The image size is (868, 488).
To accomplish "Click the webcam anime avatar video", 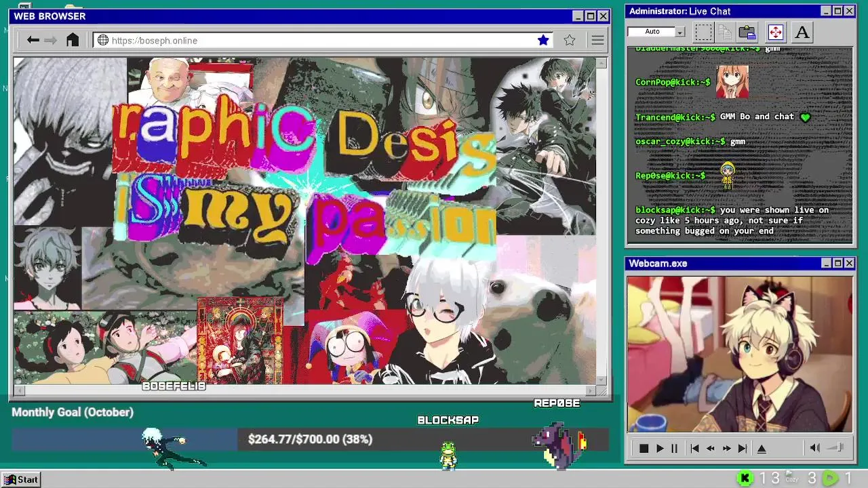I will tap(740, 354).
